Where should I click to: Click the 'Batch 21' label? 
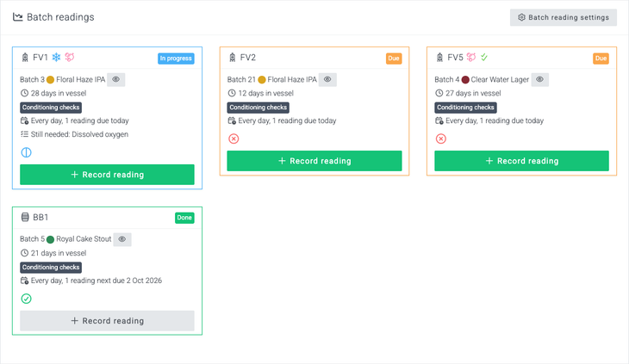[241, 80]
